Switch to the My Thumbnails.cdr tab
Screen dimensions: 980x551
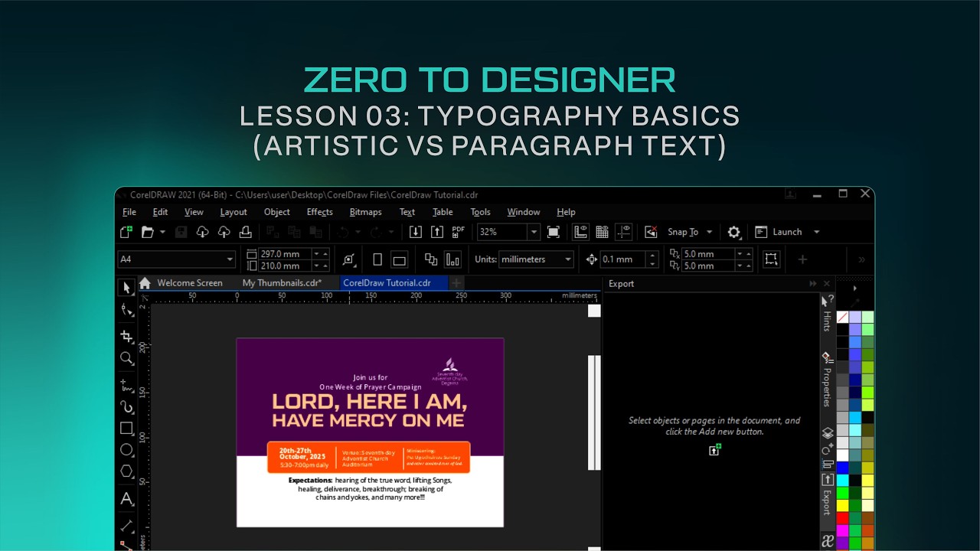282,283
